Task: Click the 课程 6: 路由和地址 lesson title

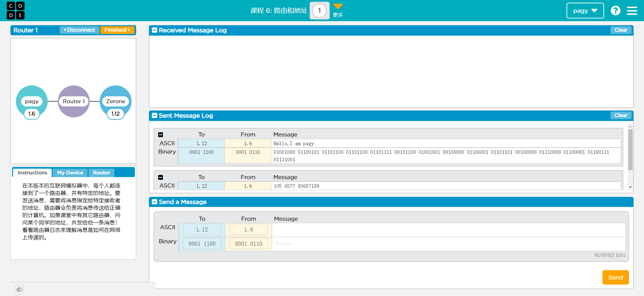Action: (279, 10)
